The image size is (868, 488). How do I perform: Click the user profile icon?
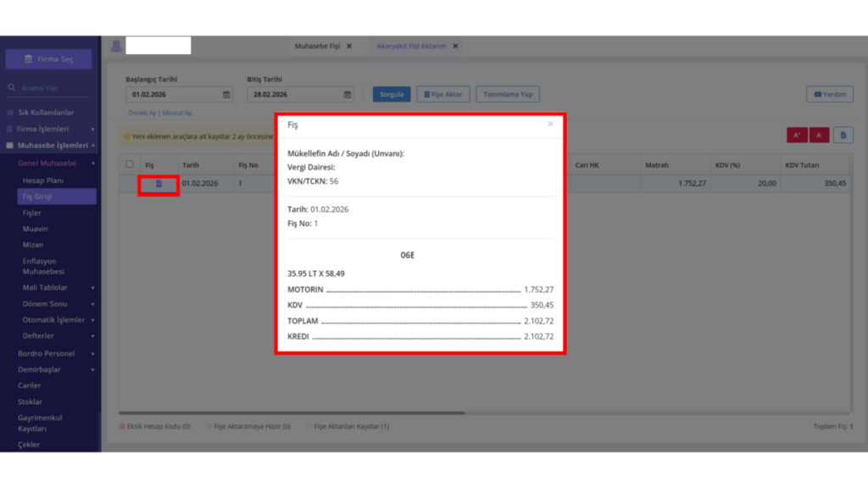pos(115,46)
